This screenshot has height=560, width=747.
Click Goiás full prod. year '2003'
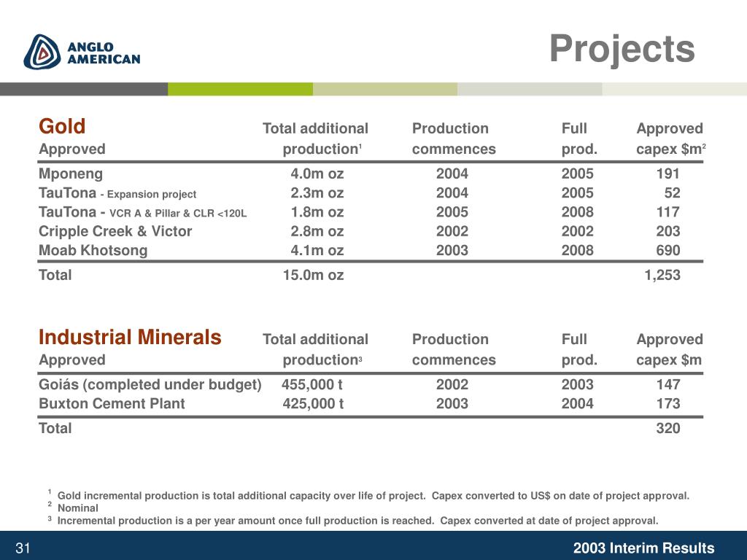[x=578, y=384]
